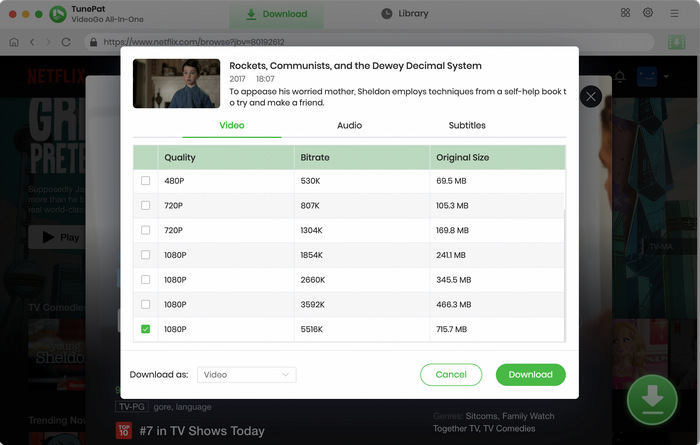The height and width of the screenshot is (445, 700).
Task: Click the floating green download circle button
Action: (652, 399)
